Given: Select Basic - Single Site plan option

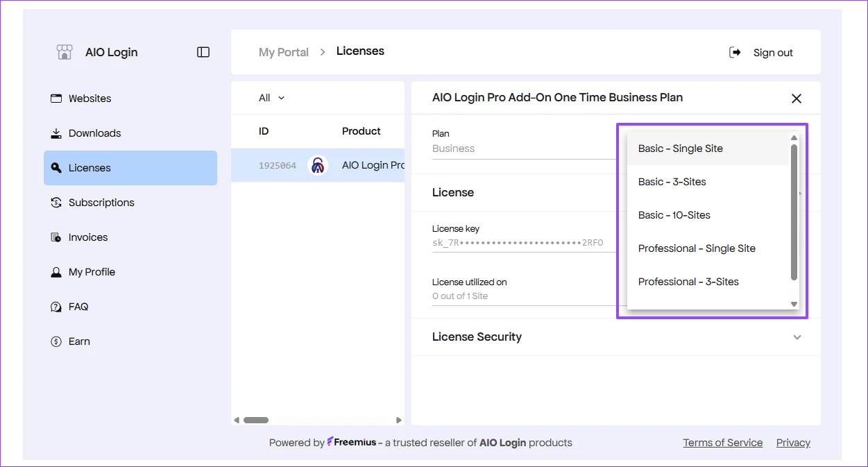Looking at the screenshot, I should [x=708, y=148].
